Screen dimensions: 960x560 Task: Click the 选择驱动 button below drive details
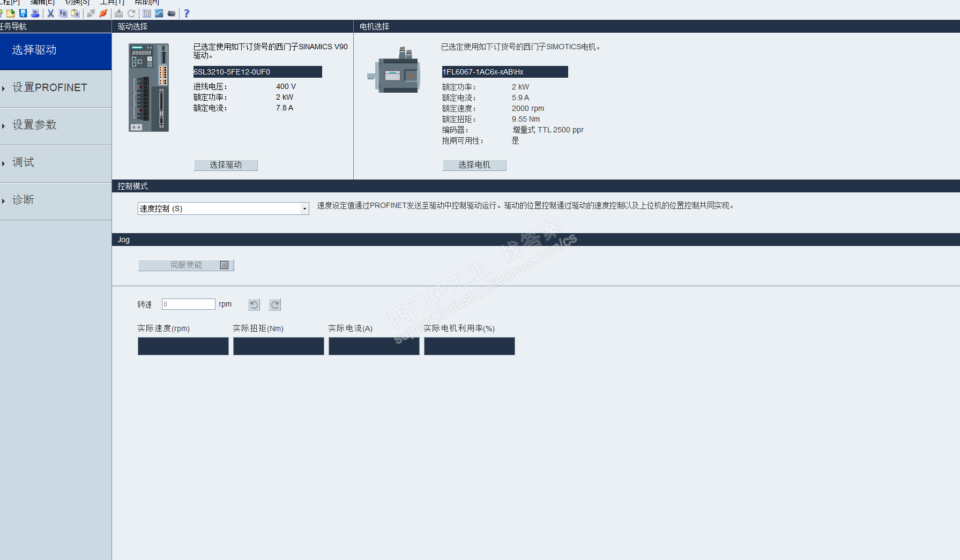tap(226, 165)
